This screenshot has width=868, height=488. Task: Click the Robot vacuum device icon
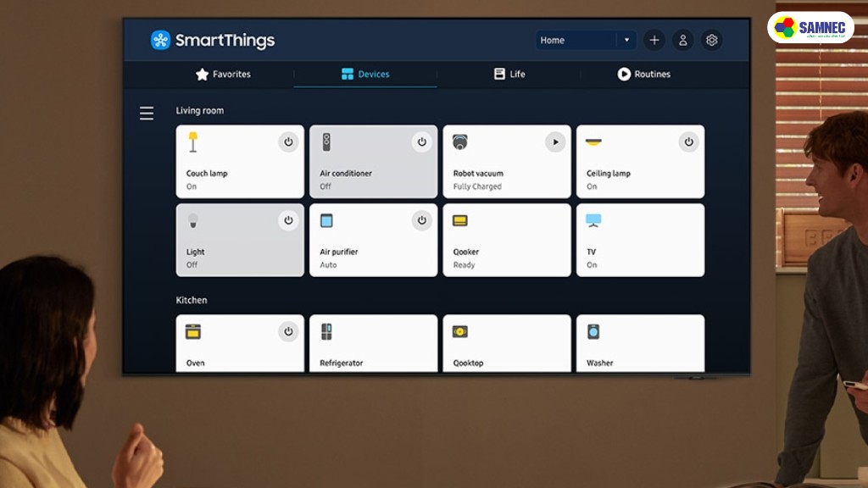pos(460,142)
